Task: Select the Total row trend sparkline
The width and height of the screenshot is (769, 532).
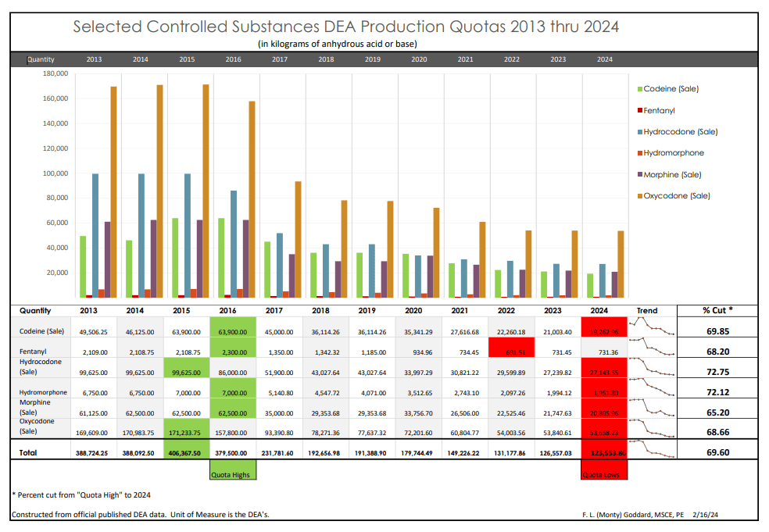Action: 651,450
